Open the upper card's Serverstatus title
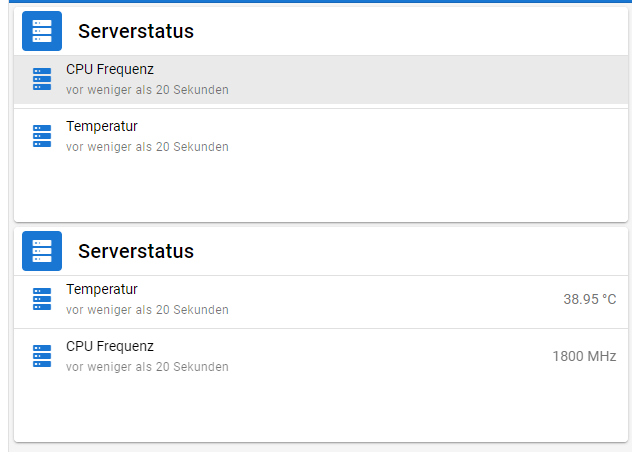This screenshot has width=632, height=452. click(136, 32)
